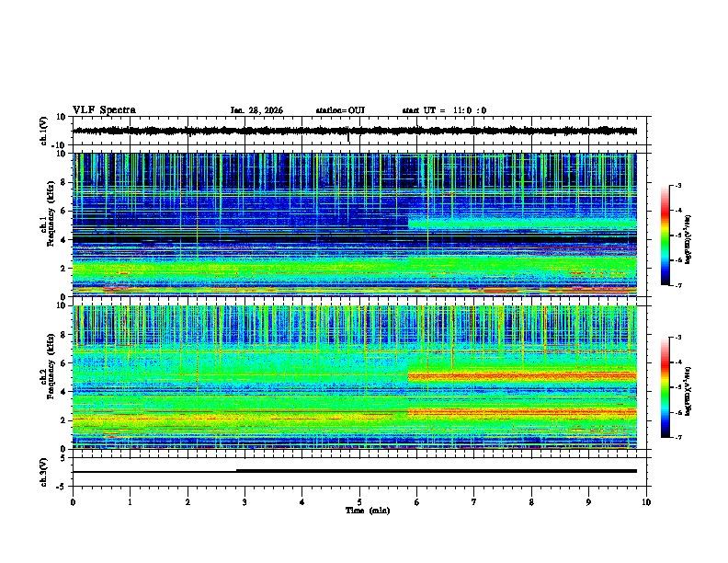Click time axis tick label "9"
This screenshot has height=563, width=728.
pos(588,502)
